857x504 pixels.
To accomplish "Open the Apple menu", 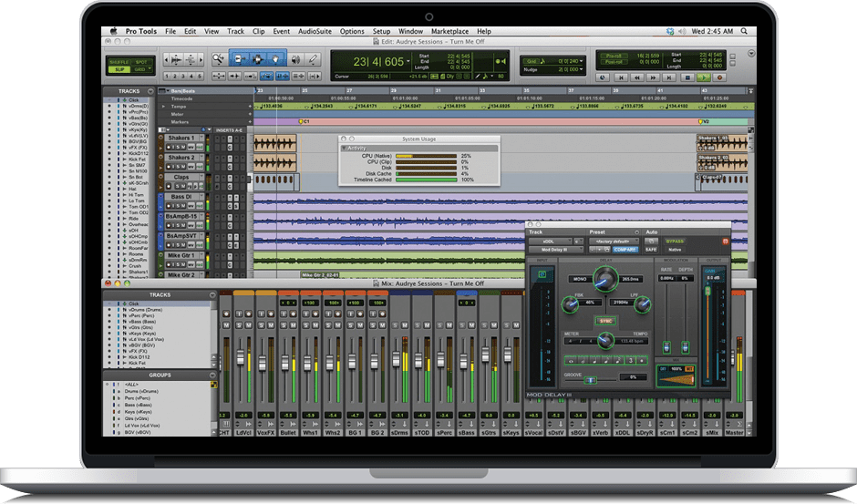I will coord(113,31).
